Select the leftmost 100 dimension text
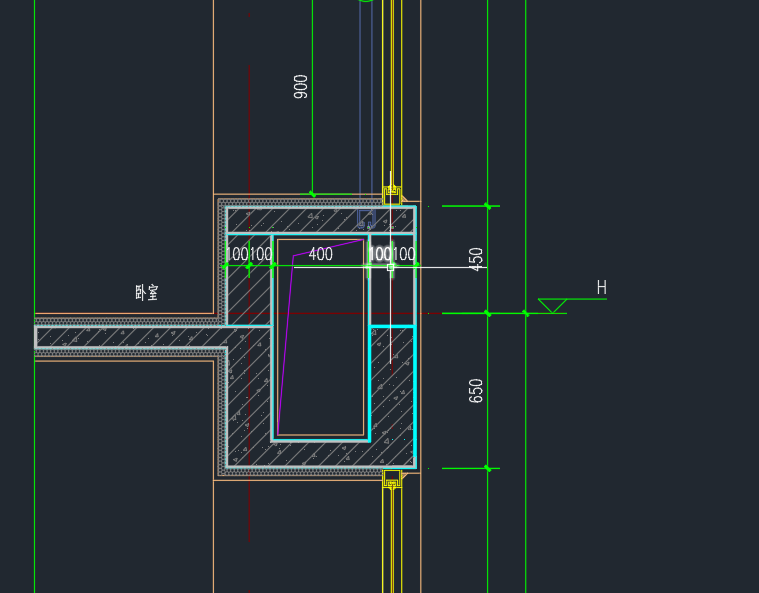759x593 pixels. pos(236,255)
